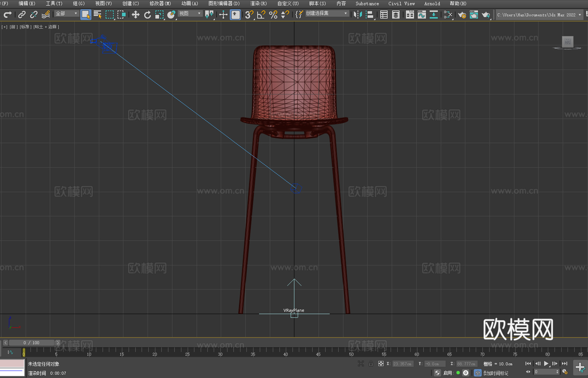Open the 组(G) menu
The image size is (588, 378).
[79, 3]
